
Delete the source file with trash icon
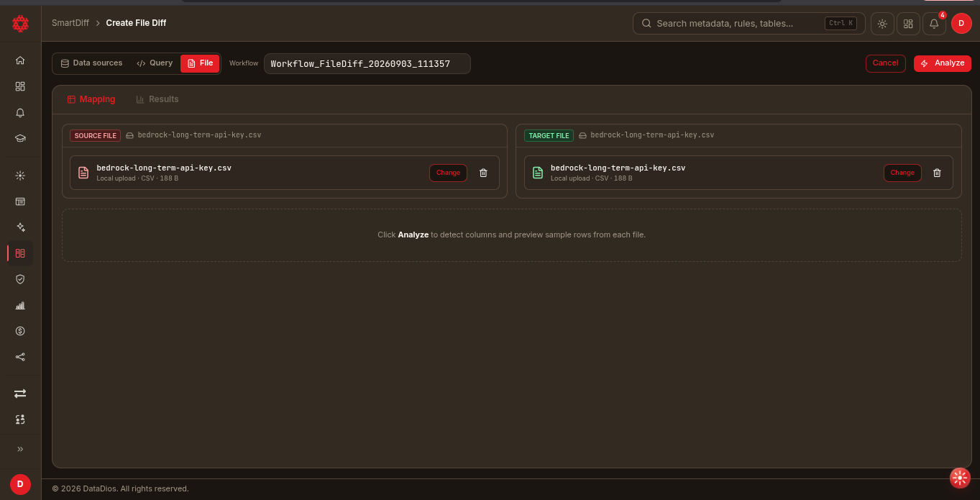tap(483, 173)
